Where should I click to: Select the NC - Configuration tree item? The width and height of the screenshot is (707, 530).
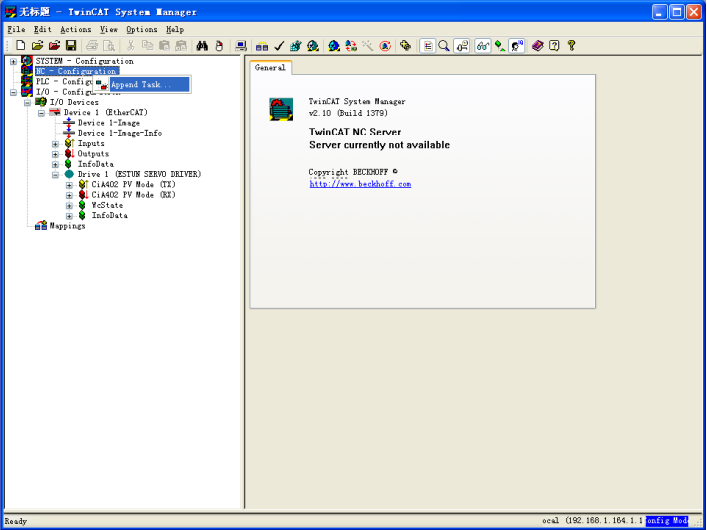coord(76,71)
